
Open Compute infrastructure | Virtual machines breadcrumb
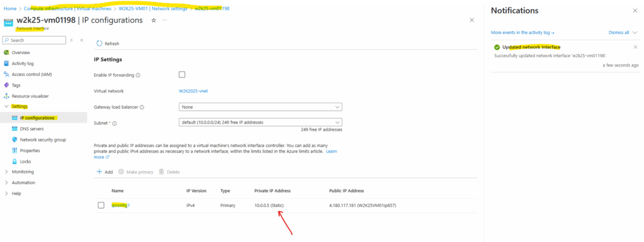(x=68, y=8)
